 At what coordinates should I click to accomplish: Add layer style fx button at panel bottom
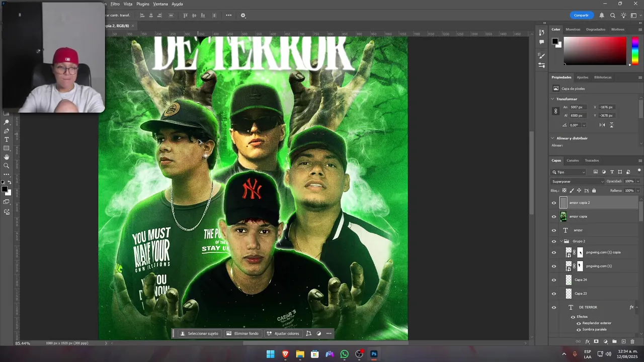tap(587, 342)
